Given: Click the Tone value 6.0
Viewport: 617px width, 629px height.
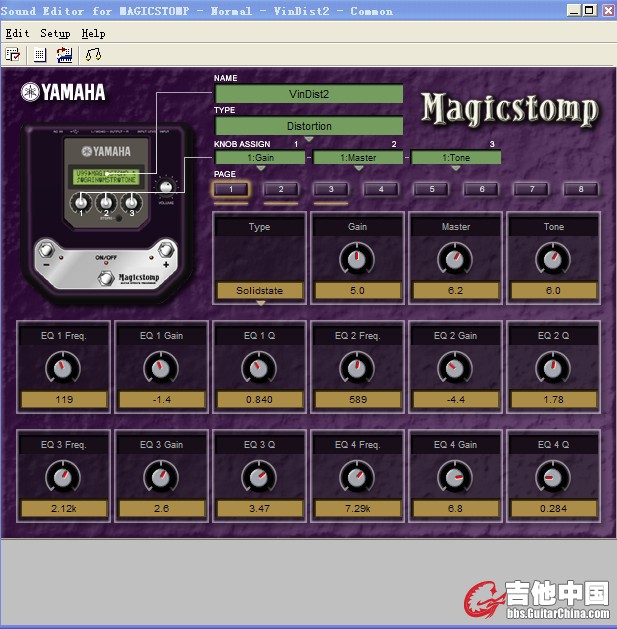Looking at the screenshot, I should (554, 290).
